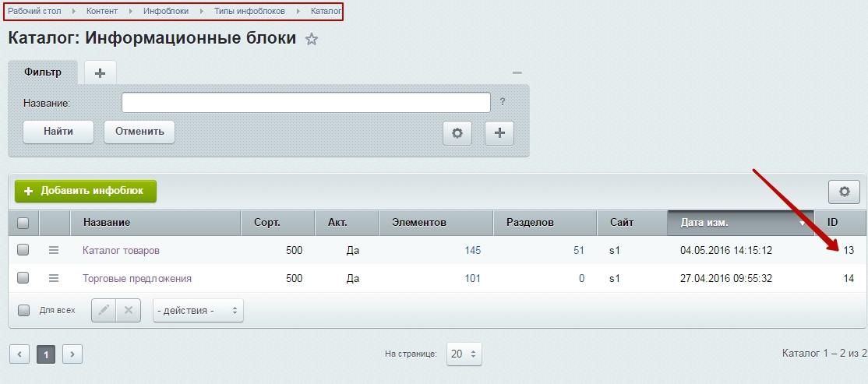Open the действия dropdown
868x384 pixels.
pos(198,310)
